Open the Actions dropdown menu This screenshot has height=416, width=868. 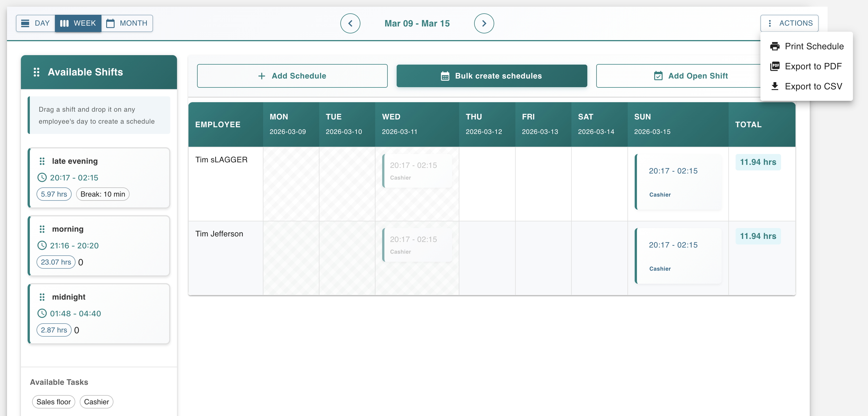(x=789, y=23)
